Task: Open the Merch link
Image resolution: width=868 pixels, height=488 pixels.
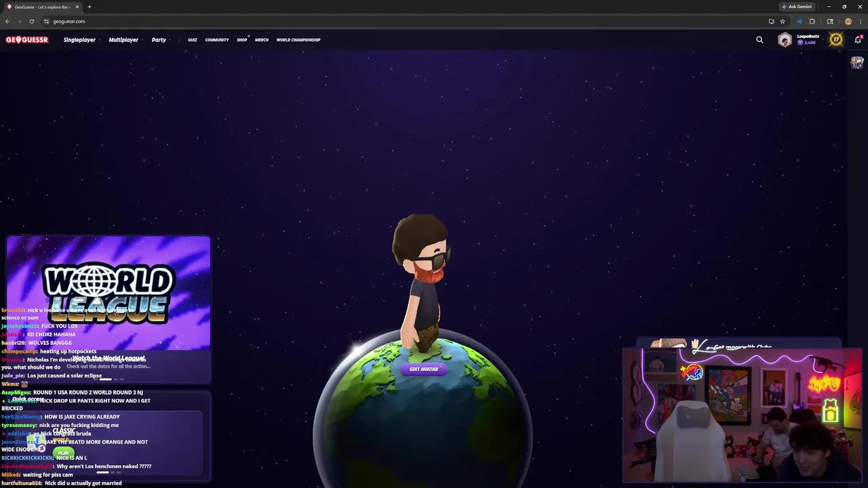Action: [x=262, y=40]
